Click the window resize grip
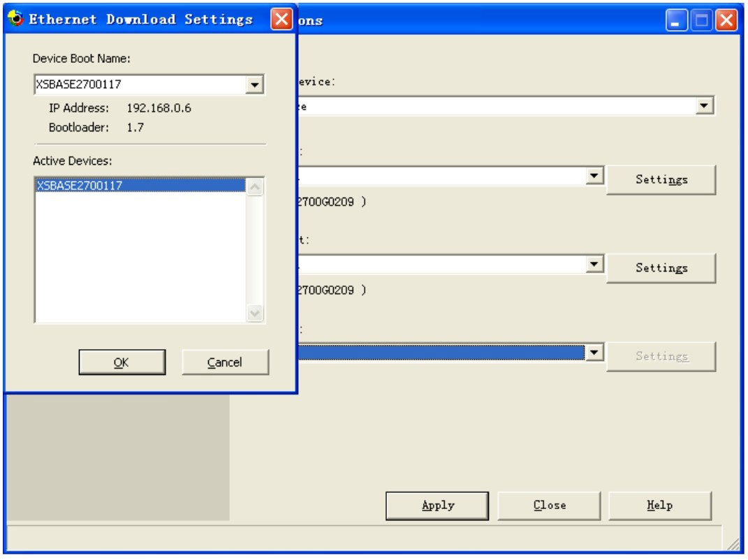 click(x=734, y=544)
